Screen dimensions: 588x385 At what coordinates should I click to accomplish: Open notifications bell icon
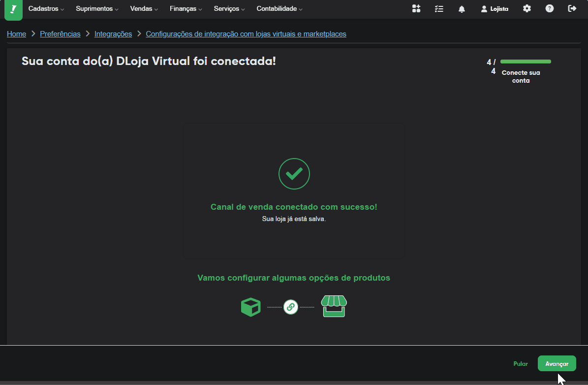pos(462,9)
